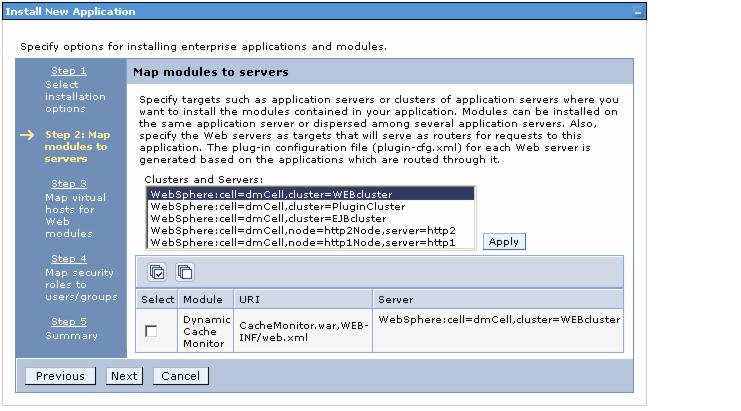Click the Select All modules icon
This screenshot has width=741, height=411.
tap(157, 272)
